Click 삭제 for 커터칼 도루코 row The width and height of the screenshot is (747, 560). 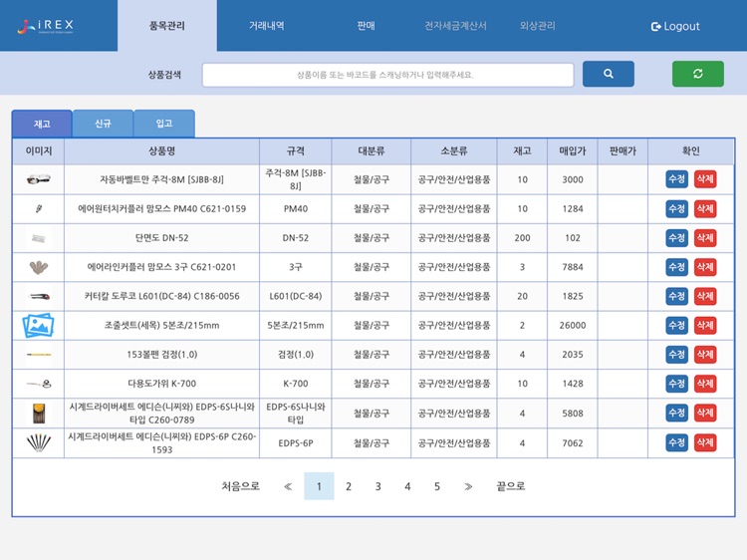(x=705, y=296)
